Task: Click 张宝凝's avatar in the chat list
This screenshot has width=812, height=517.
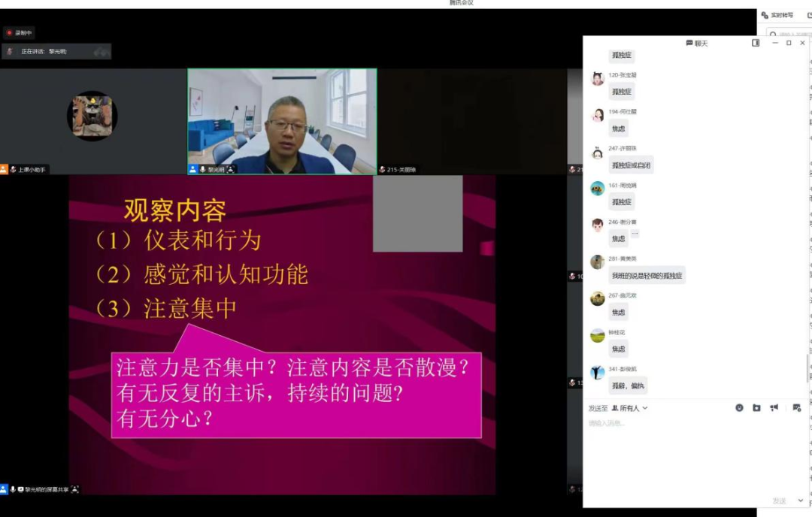Action: [x=597, y=77]
